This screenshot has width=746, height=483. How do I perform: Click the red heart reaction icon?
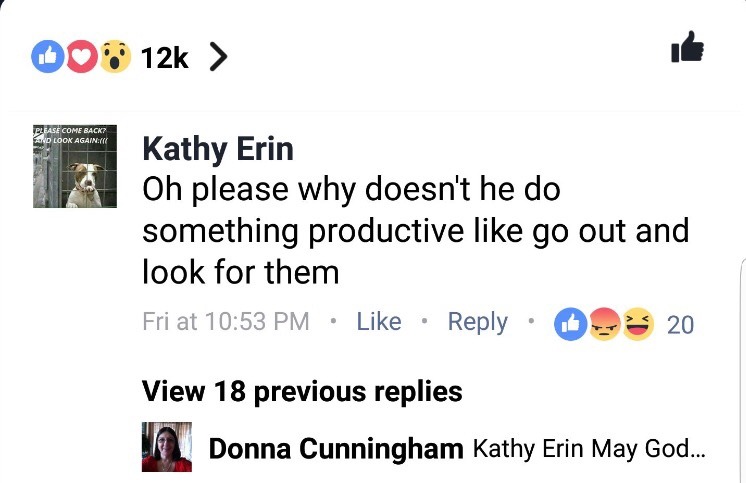click(81, 58)
